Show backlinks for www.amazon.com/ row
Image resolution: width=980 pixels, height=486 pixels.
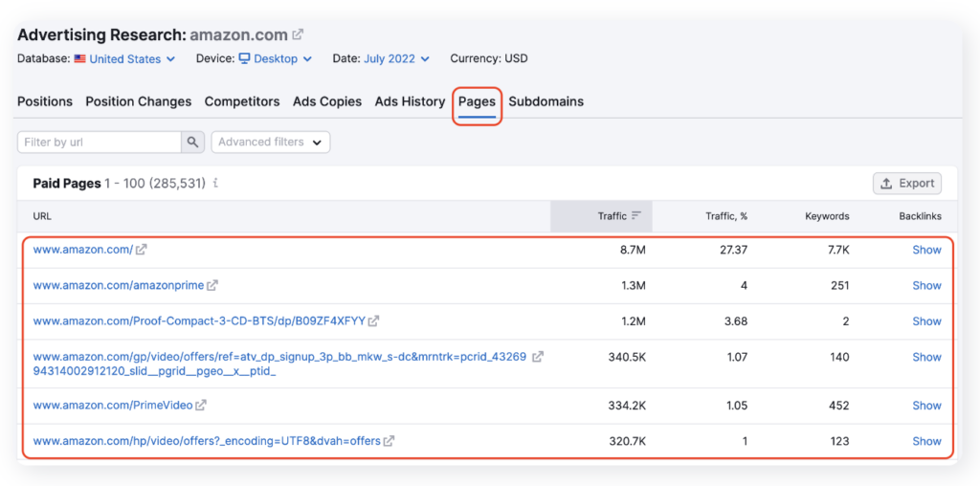[926, 250]
